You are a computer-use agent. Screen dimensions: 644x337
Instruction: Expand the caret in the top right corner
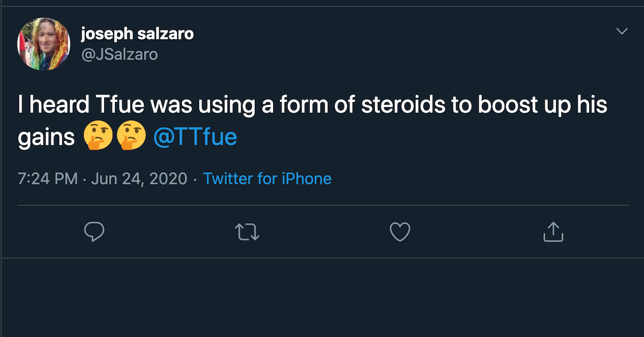tap(621, 31)
